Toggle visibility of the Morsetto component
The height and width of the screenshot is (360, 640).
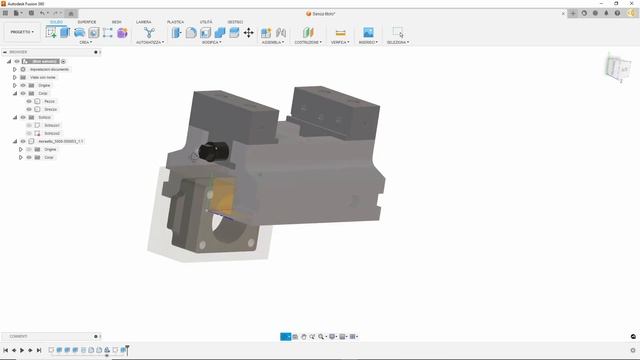(x=23, y=141)
